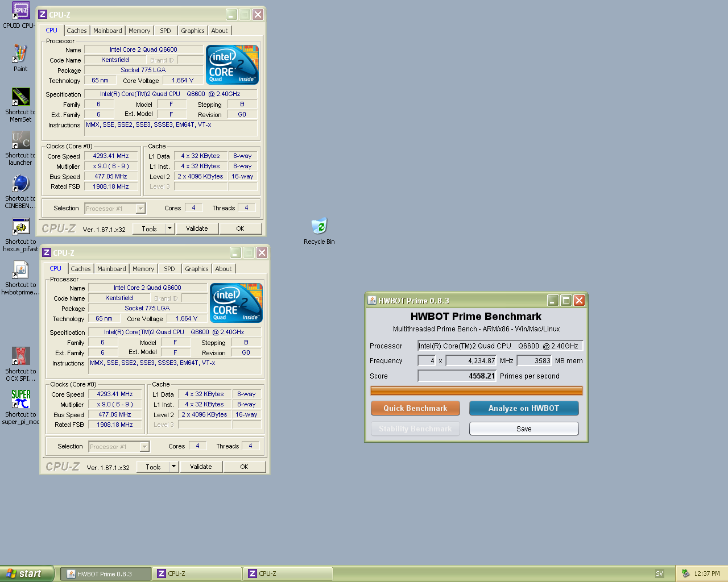Select the CPU tab in lower CPU-Z
This screenshot has height=582, width=728.
tap(56, 268)
